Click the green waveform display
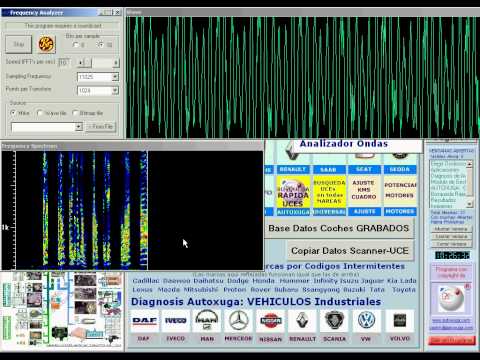 (x=303, y=77)
